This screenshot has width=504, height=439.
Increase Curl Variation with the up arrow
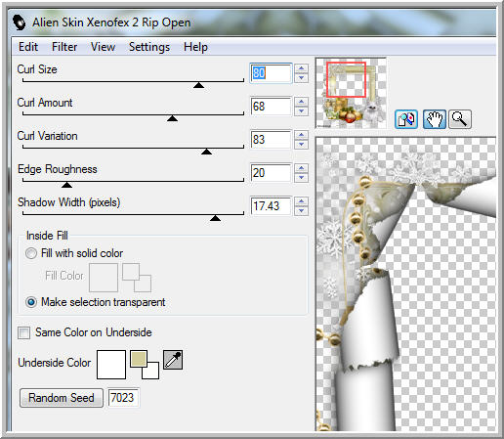pyautogui.click(x=301, y=135)
